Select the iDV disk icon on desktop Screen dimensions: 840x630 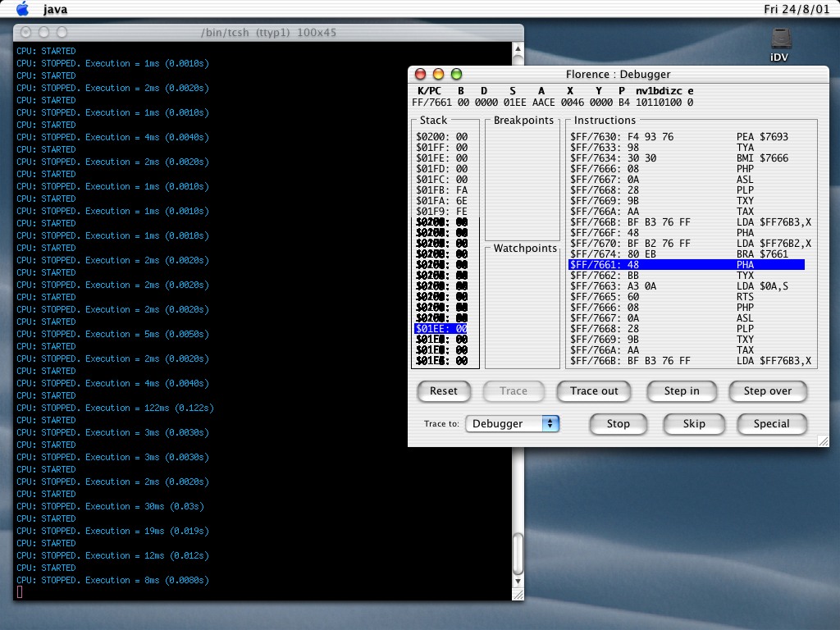[779, 44]
